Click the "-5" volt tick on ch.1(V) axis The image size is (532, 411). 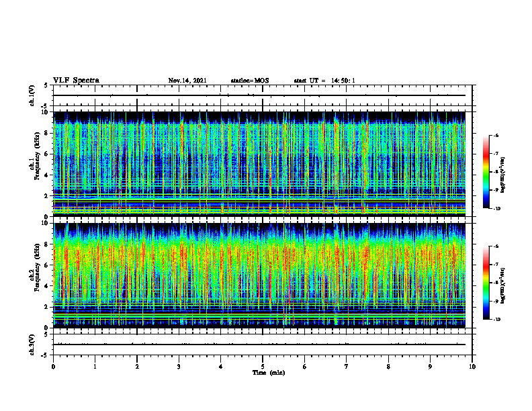point(45,106)
